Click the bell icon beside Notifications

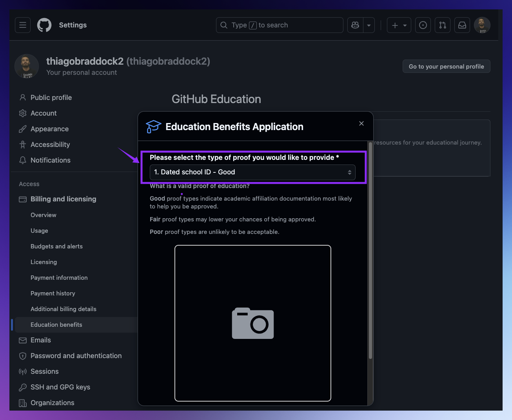pos(23,160)
